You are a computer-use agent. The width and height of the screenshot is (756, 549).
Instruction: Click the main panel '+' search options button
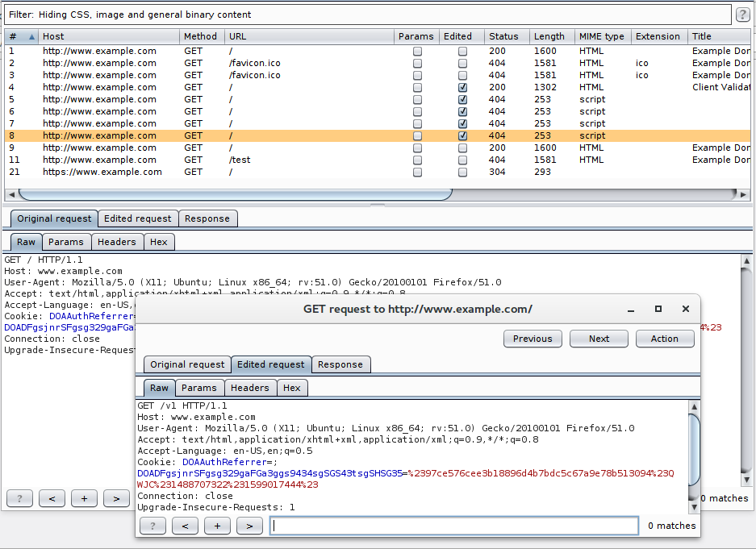85,498
